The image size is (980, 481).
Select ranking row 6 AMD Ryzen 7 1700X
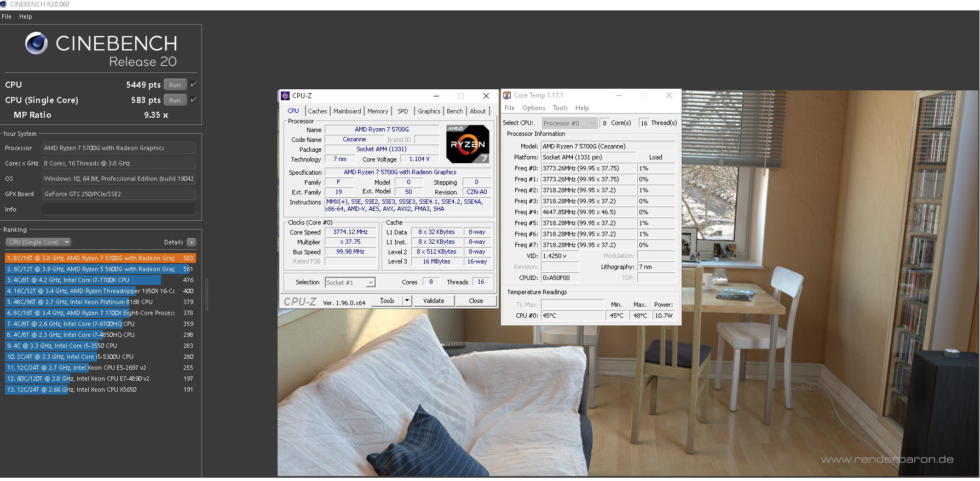pos(100,313)
